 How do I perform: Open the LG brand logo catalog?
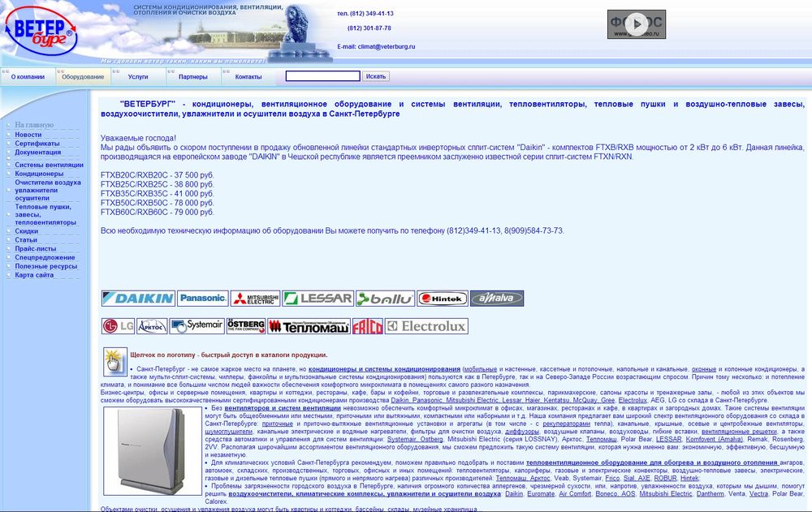click(118, 326)
